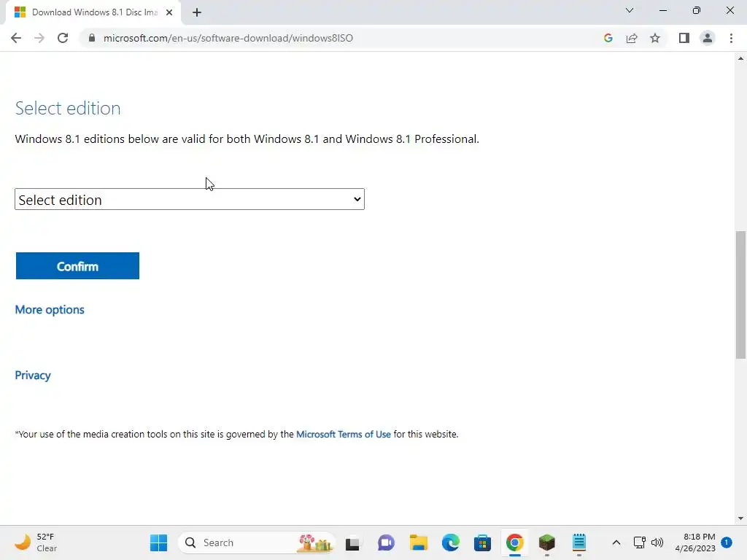Expand the Select edition dropdown
This screenshot has height=560, width=747.
[190, 199]
